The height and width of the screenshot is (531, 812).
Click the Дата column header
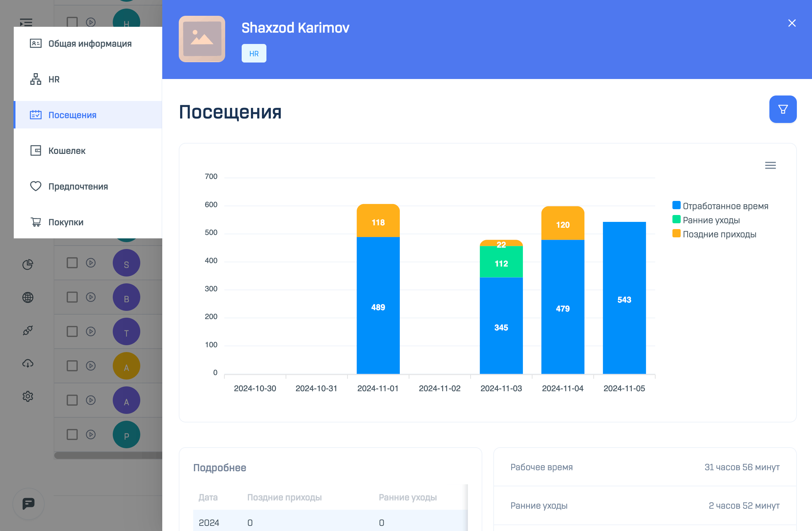point(208,497)
